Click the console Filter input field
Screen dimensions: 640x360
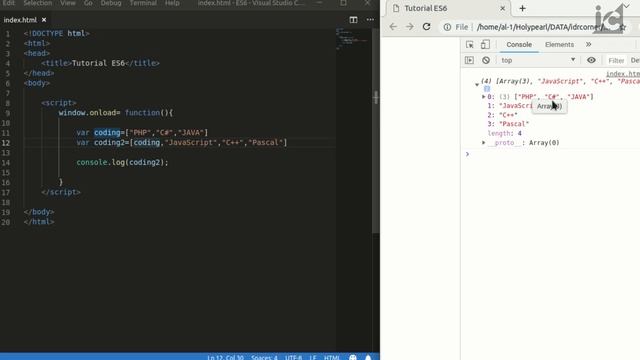pyautogui.click(x=616, y=60)
